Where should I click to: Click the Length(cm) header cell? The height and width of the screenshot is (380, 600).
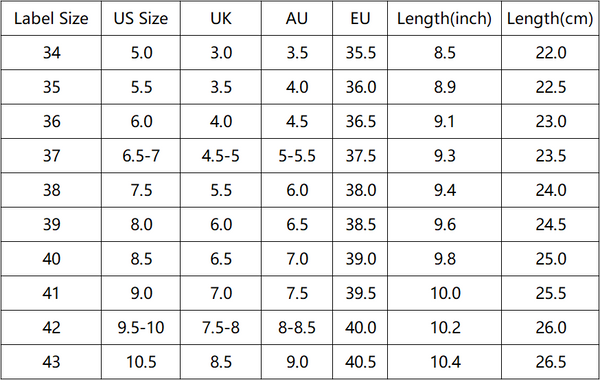click(x=550, y=18)
